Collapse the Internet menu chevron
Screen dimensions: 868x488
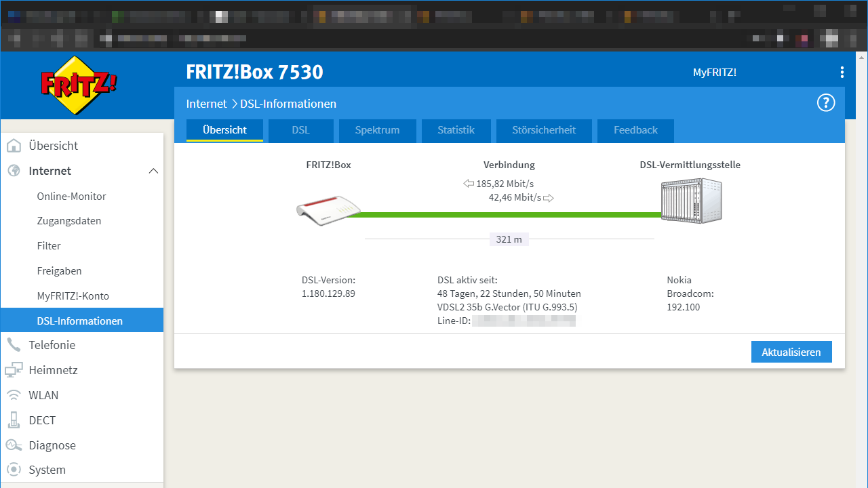[x=153, y=171]
